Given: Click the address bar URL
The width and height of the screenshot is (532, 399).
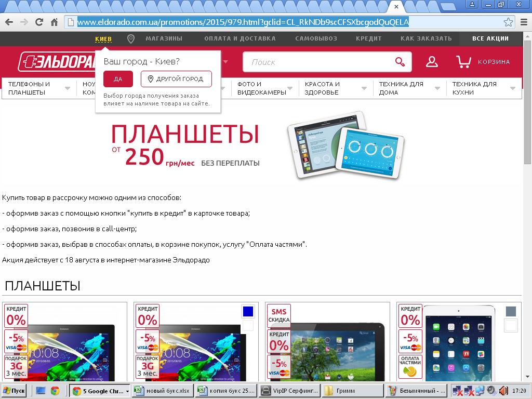Looking at the screenshot, I should [x=243, y=22].
